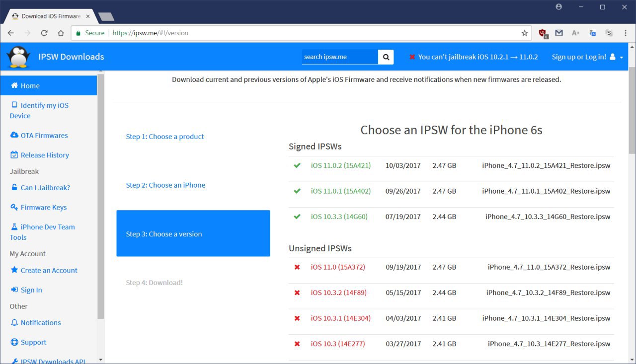This screenshot has height=364, width=636.
Task: Select iOS 10.3.1 (14E304) firmware
Action: point(341,318)
